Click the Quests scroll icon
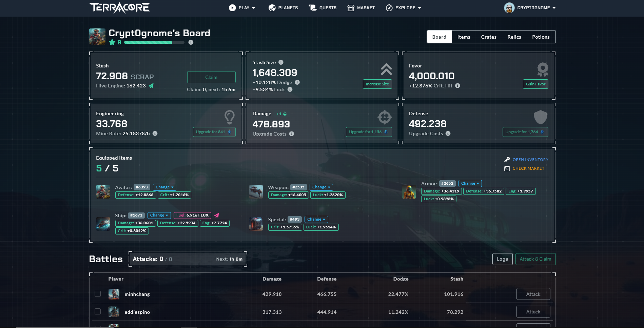Viewport: 644px width, 328px height. [x=312, y=7]
